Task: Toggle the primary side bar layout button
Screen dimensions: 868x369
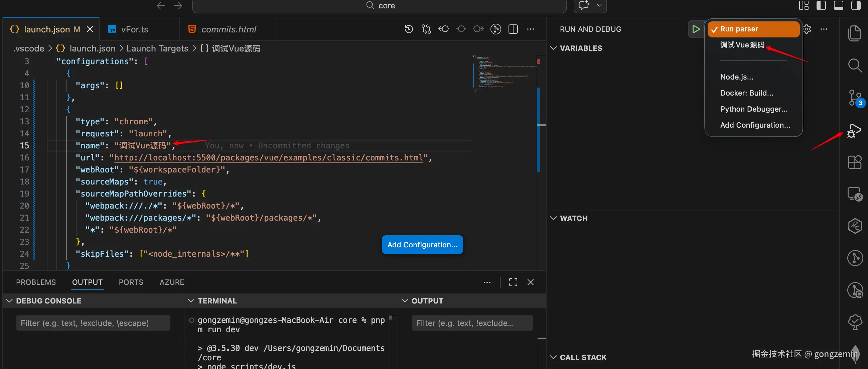Action: (x=821, y=5)
